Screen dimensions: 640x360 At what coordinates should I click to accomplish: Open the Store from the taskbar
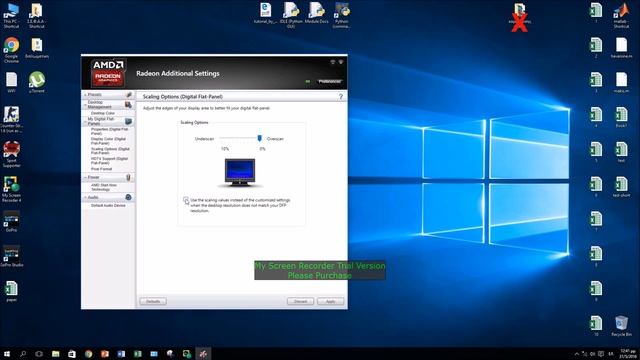[x=72, y=354]
